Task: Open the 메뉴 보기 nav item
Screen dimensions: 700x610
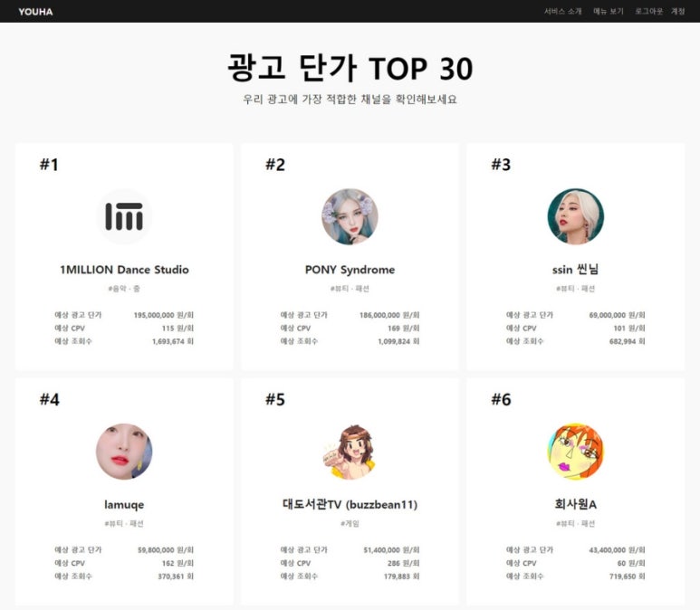Action: point(608,11)
